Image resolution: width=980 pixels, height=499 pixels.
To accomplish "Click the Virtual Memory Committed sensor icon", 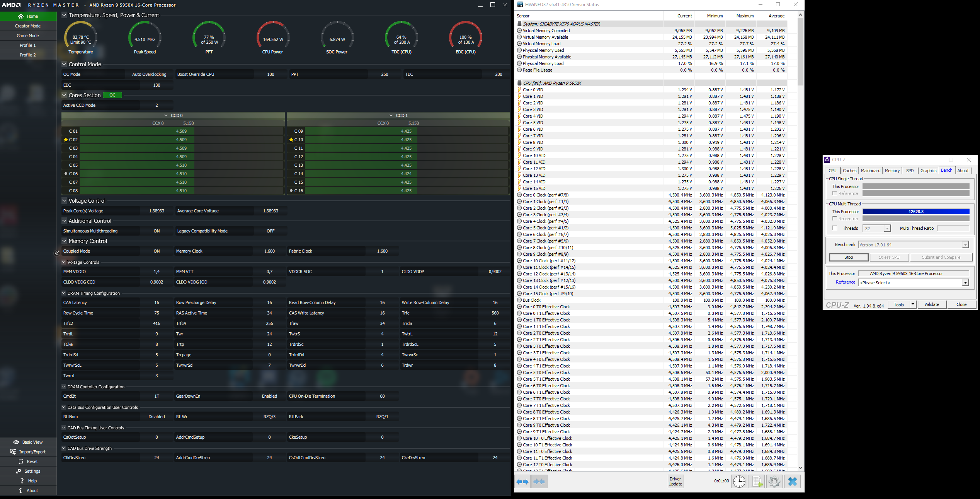I will 519,31.
